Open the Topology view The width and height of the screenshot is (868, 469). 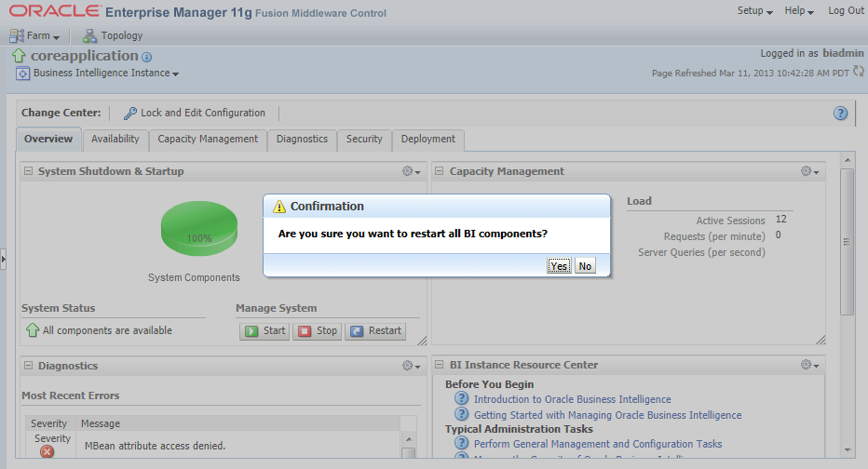[x=113, y=36]
